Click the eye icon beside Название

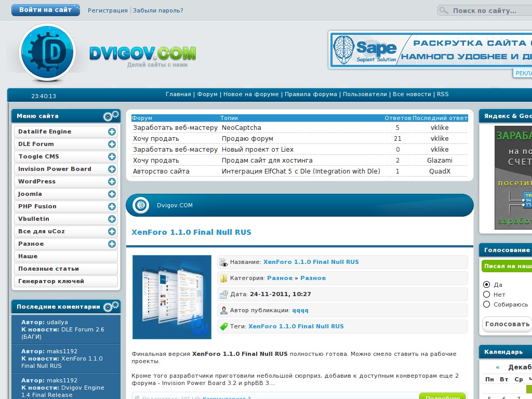224,262
